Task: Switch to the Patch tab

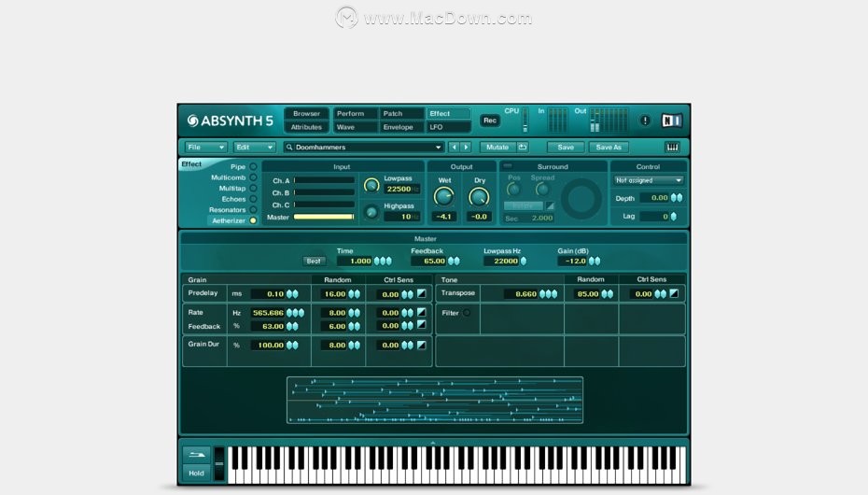Action: pos(402,114)
